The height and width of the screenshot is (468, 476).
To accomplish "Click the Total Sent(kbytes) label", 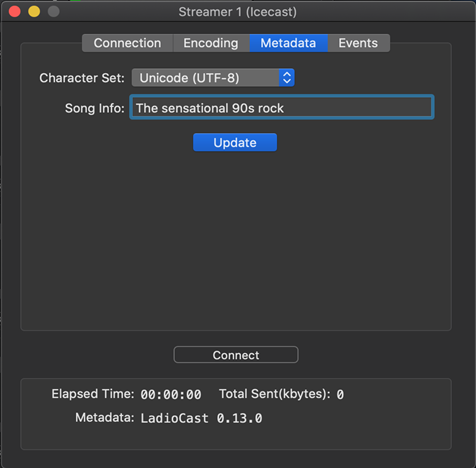I will tap(275, 394).
